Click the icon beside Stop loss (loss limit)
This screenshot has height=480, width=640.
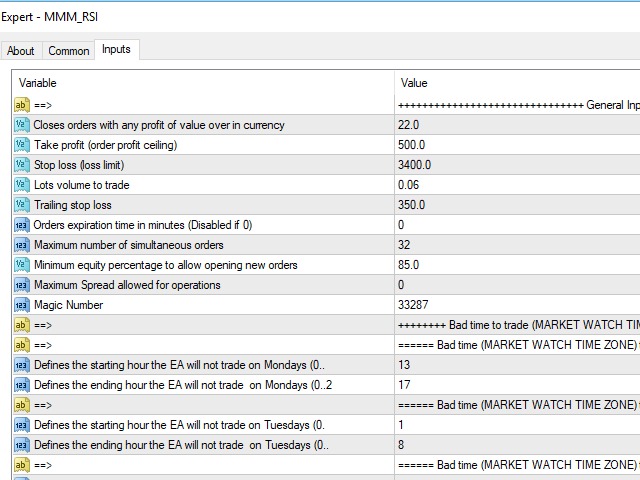click(22, 165)
